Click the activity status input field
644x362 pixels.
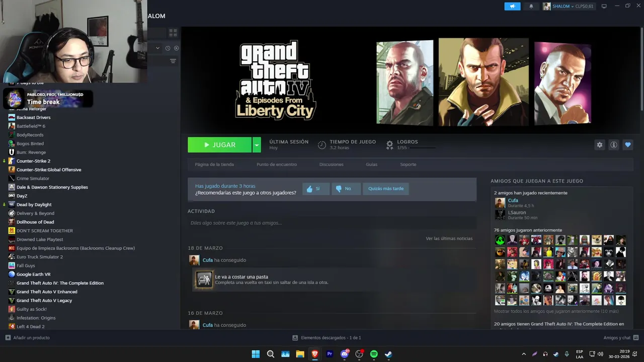tap(332, 223)
